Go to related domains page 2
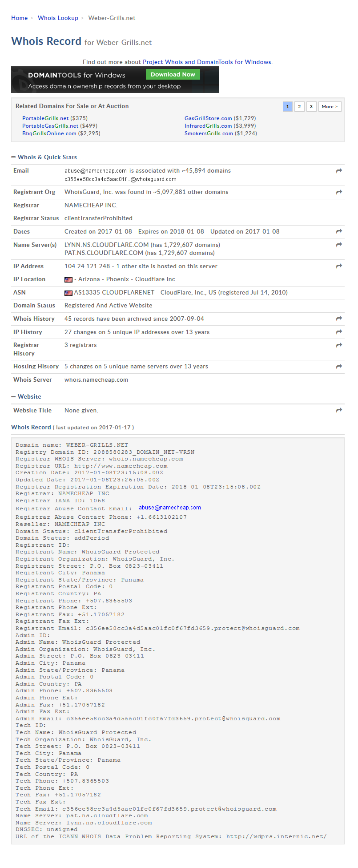Image resolution: width=358 pixels, height=868 pixels. click(299, 107)
